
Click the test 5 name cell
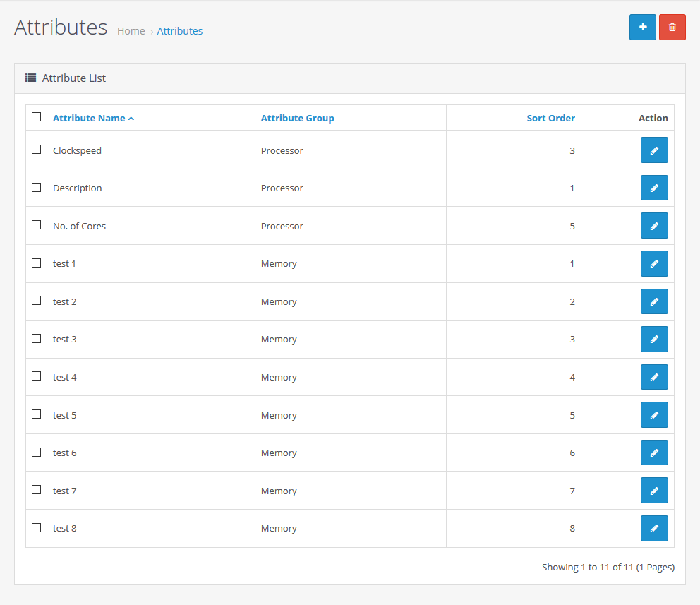point(151,415)
